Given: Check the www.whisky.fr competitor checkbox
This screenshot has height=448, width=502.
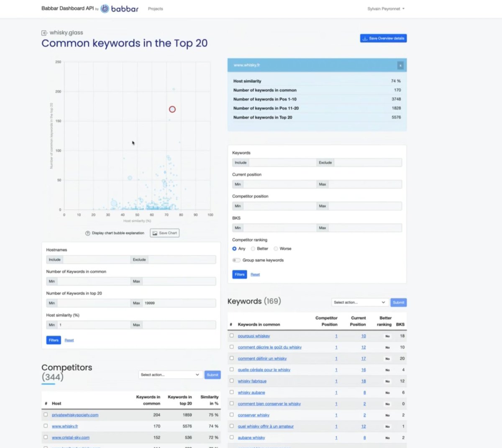Looking at the screenshot, I should click(x=46, y=426).
